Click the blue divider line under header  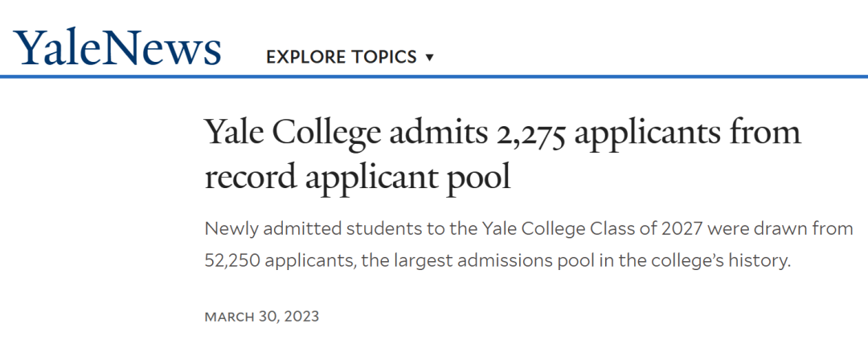(x=434, y=76)
